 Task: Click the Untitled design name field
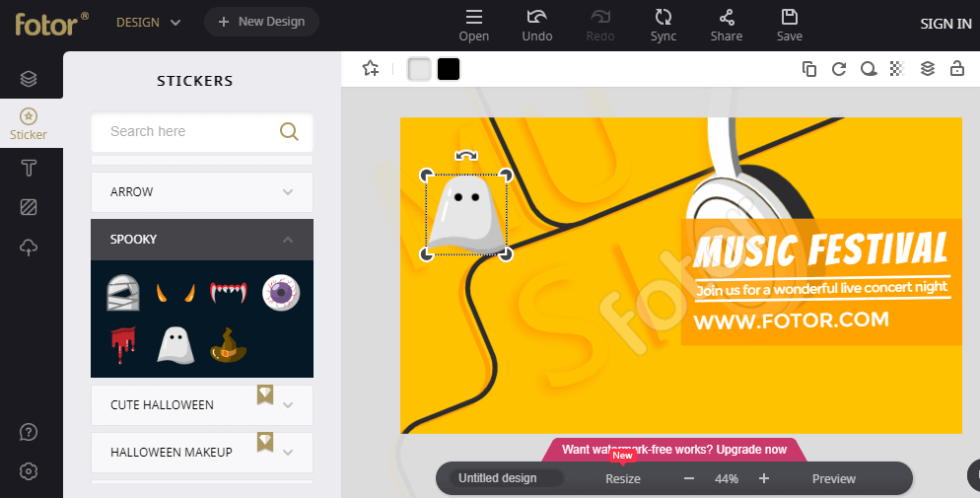click(x=506, y=478)
